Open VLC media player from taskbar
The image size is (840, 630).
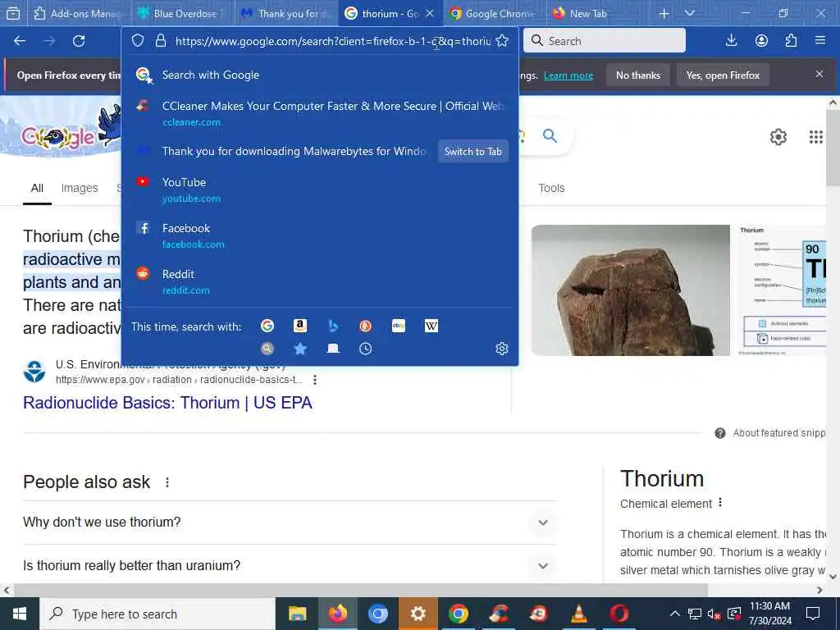point(579,614)
